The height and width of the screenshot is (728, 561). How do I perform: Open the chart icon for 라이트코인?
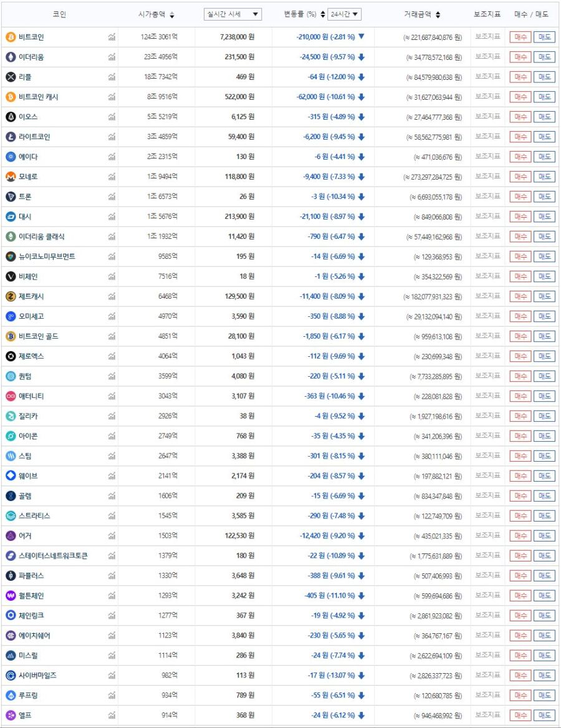pos(112,137)
